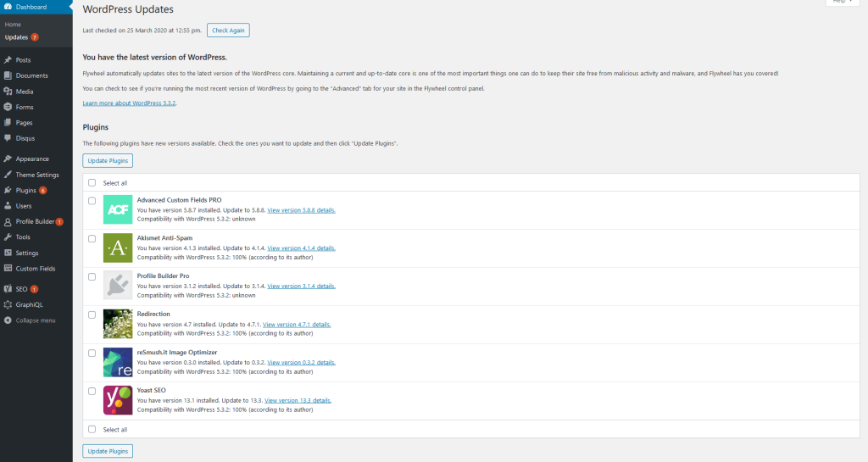Open View version 5.8.8 details link
The width and height of the screenshot is (868, 462).
point(301,210)
